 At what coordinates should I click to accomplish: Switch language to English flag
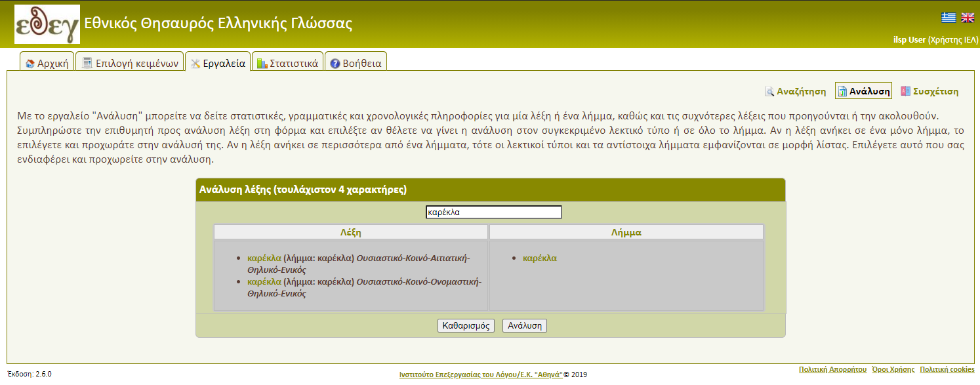pyautogui.click(x=968, y=18)
